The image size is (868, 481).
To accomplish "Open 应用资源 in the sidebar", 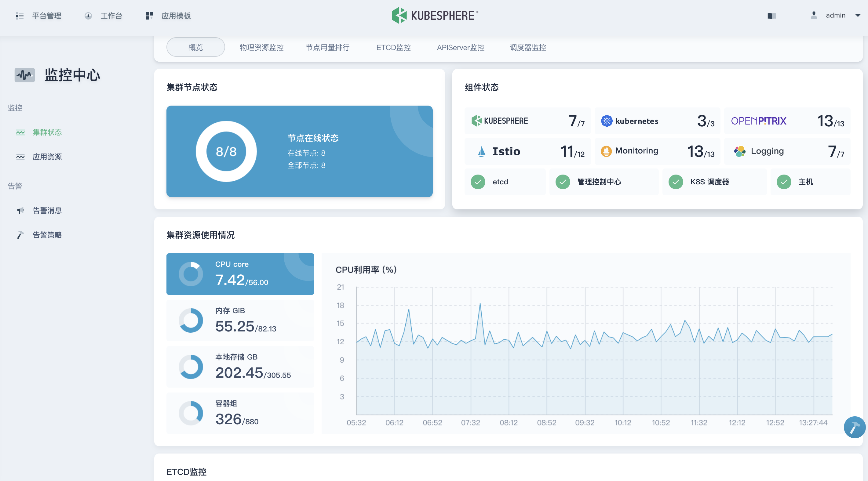I will point(47,157).
